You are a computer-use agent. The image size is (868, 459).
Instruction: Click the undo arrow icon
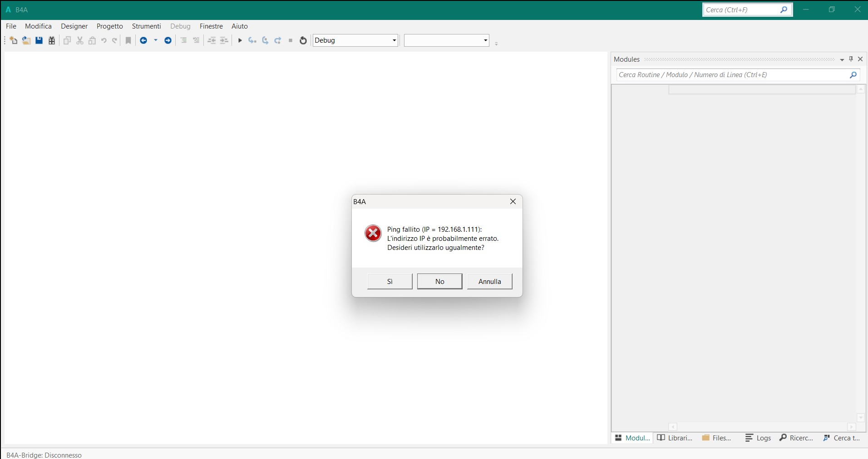104,40
